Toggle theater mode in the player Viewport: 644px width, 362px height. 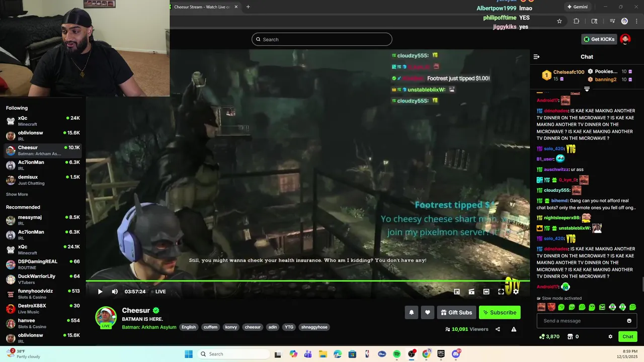(486, 292)
